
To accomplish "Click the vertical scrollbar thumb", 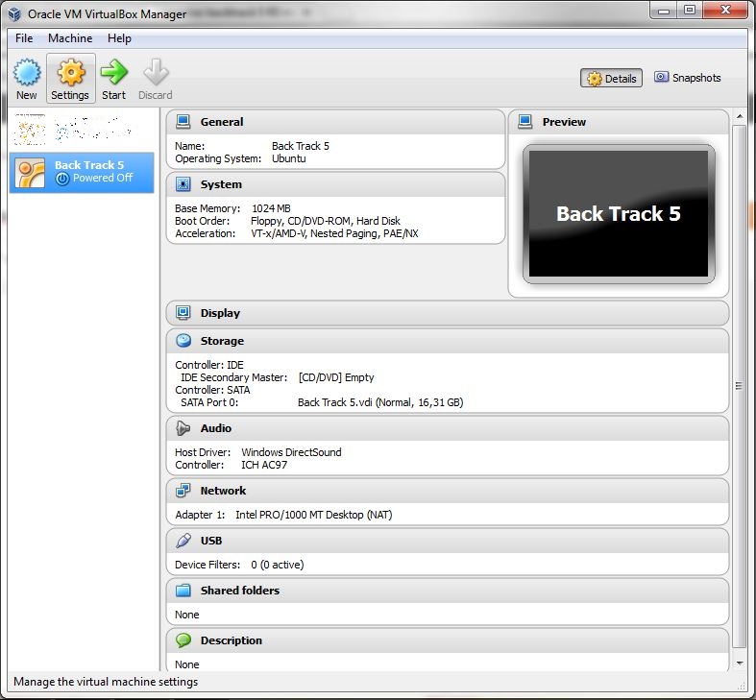I will [739, 386].
